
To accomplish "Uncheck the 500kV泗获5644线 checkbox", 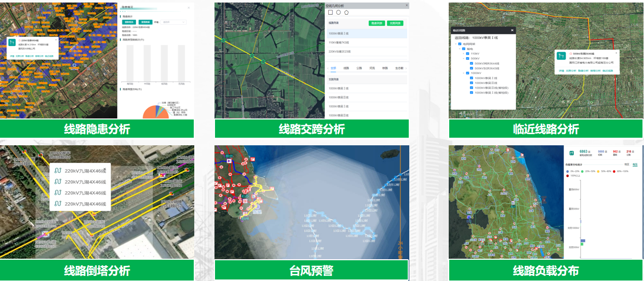I will (x=471, y=63).
